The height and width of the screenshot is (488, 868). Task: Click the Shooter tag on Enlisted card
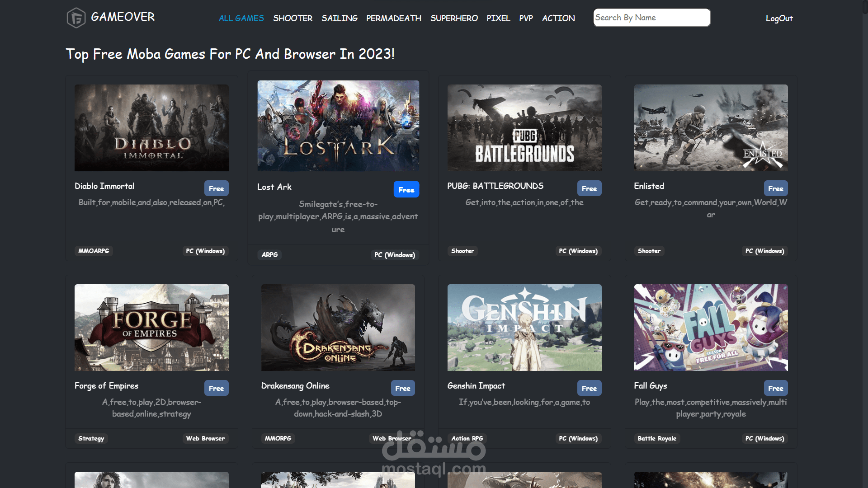(649, 251)
